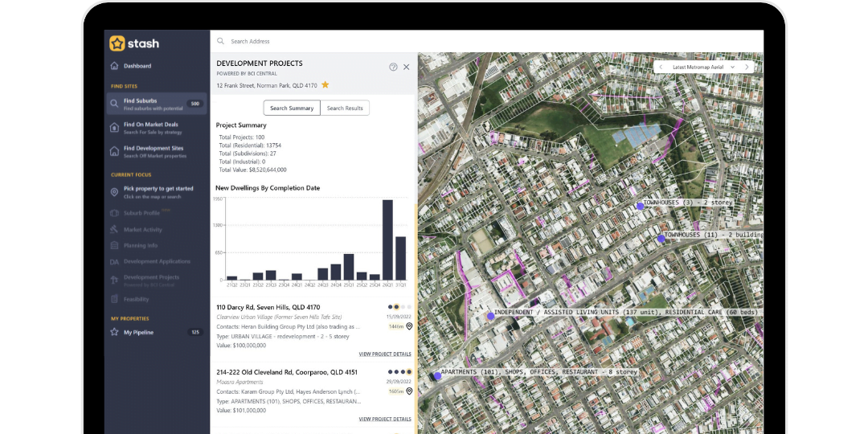This screenshot has width=868, height=434.
Task: Click the 500 badge on Find Suburbs
Action: coord(194,104)
